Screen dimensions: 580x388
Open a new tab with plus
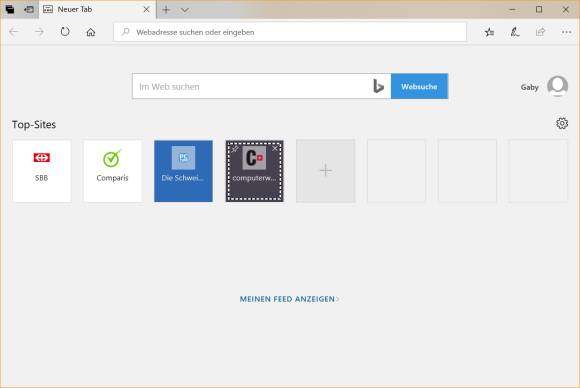click(x=166, y=10)
